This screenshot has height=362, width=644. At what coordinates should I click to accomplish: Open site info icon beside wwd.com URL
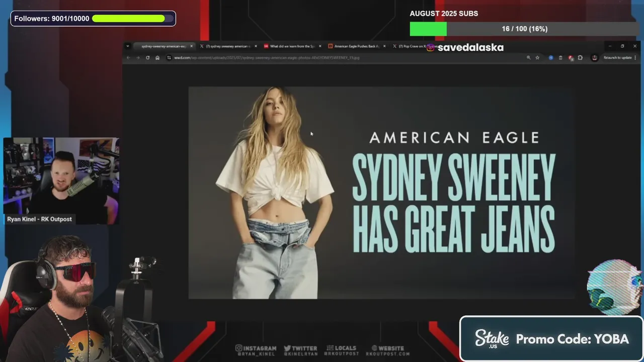(169, 58)
